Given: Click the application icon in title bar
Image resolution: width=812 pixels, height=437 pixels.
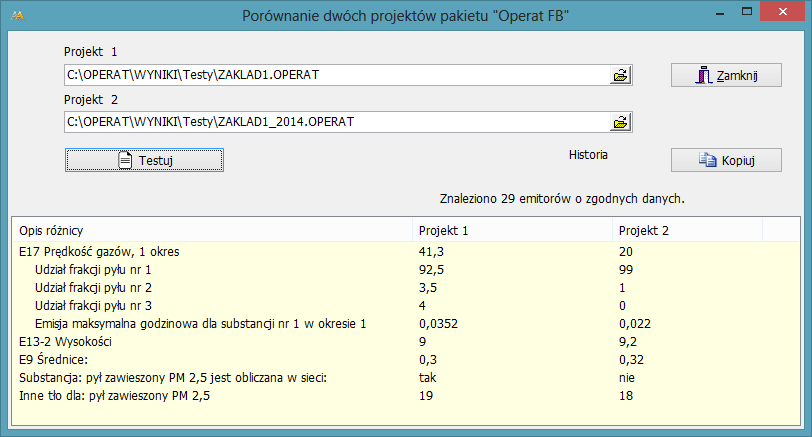Looking at the screenshot, I should [18, 16].
